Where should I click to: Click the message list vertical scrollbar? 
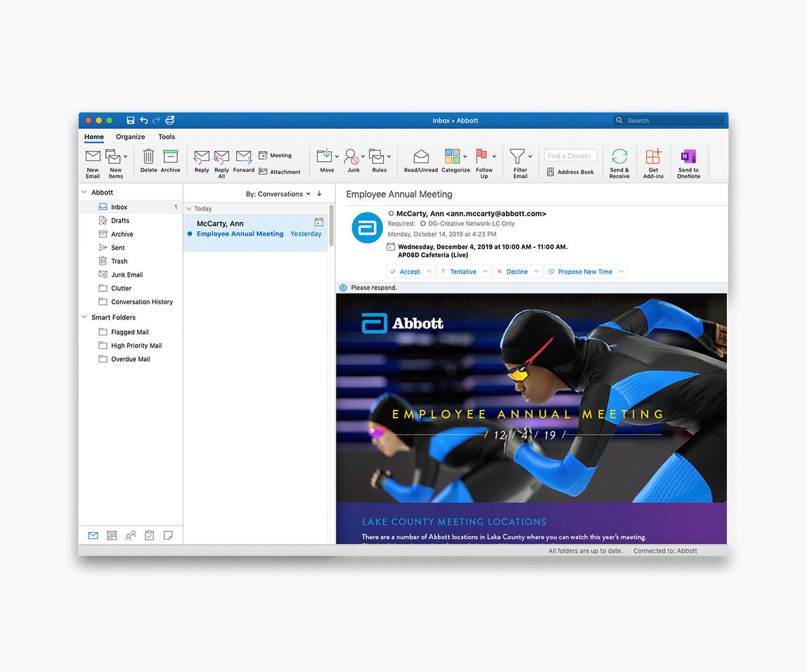pyautogui.click(x=331, y=226)
